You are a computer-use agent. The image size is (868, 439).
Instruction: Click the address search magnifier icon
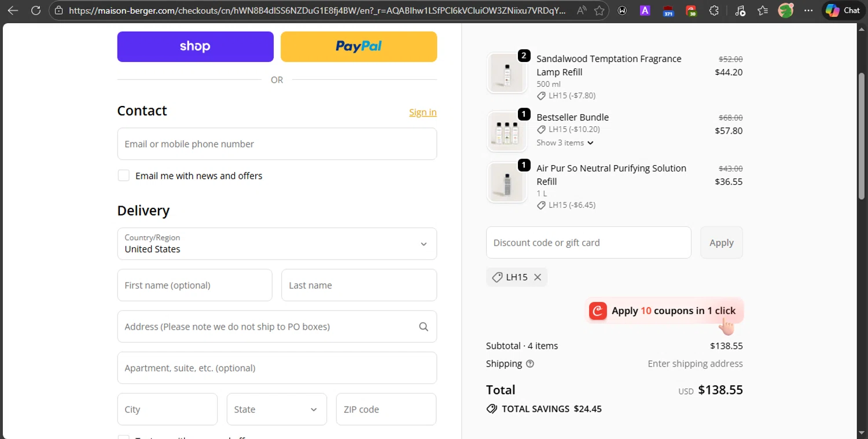pyautogui.click(x=424, y=327)
